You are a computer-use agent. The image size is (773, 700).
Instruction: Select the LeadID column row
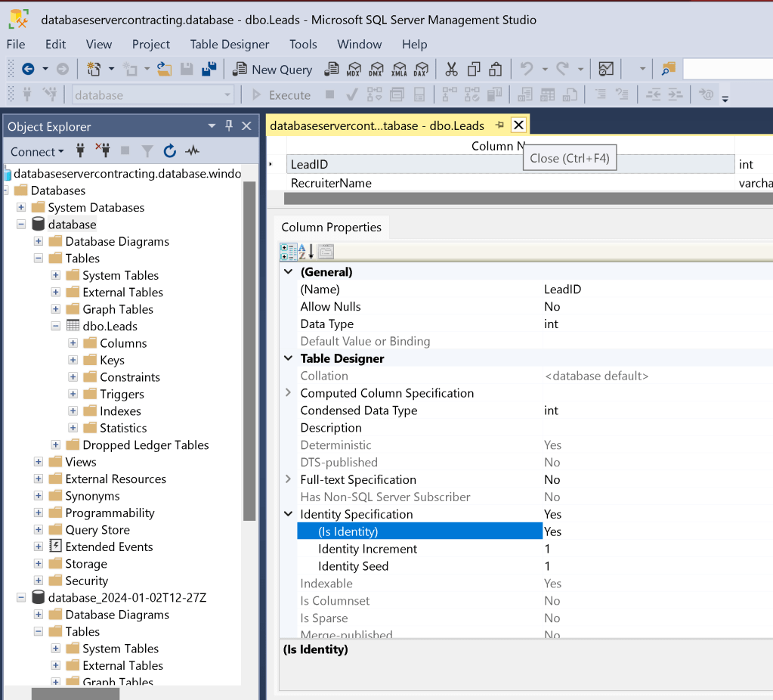click(510, 164)
